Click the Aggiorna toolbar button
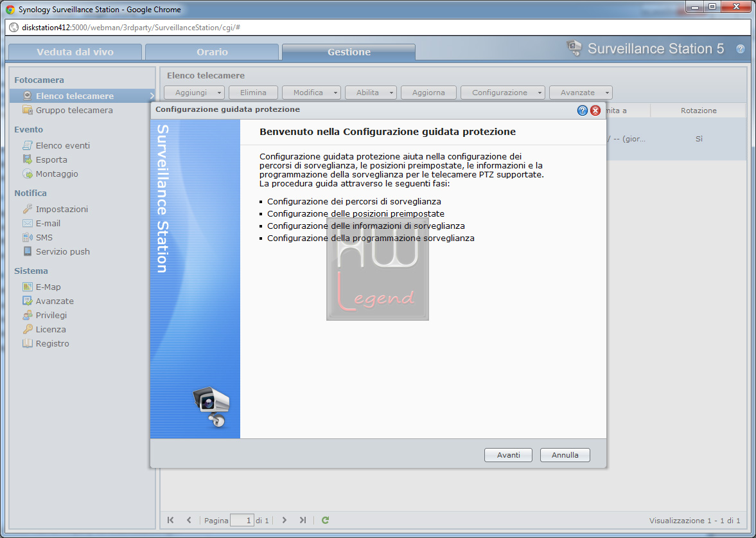The image size is (756, 538). click(428, 92)
